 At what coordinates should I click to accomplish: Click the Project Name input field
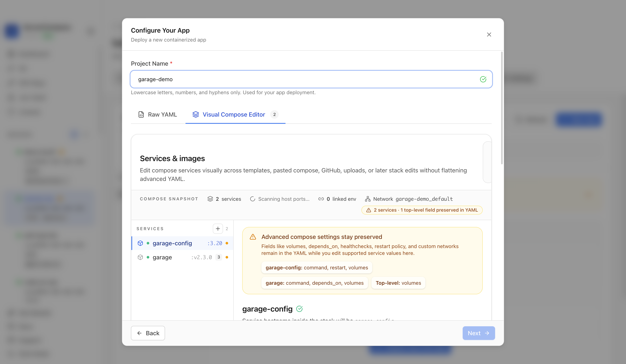(311, 79)
